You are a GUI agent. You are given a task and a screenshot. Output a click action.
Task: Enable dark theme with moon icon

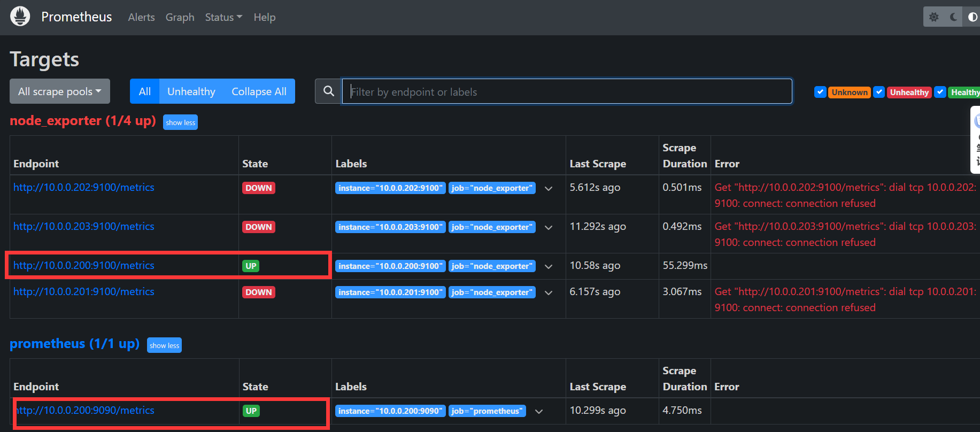pos(953,17)
